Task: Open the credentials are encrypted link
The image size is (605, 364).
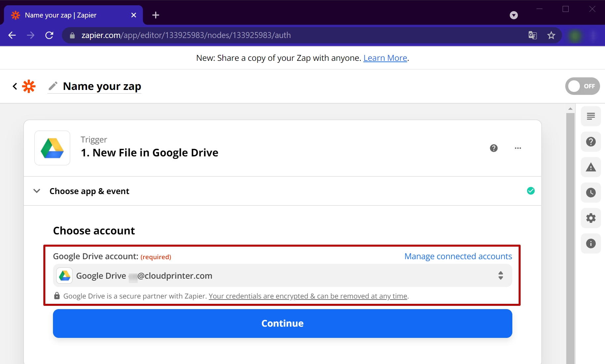Action: pos(308,296)
